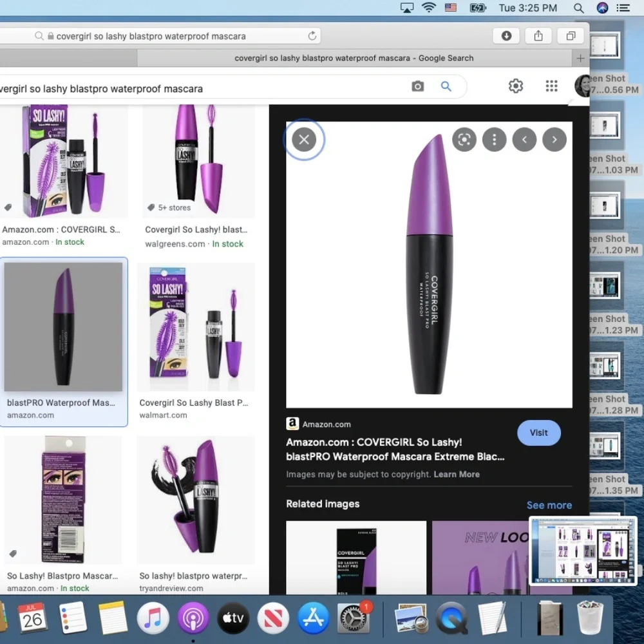Open Reminders from the Dock

(x=72, y=618)
